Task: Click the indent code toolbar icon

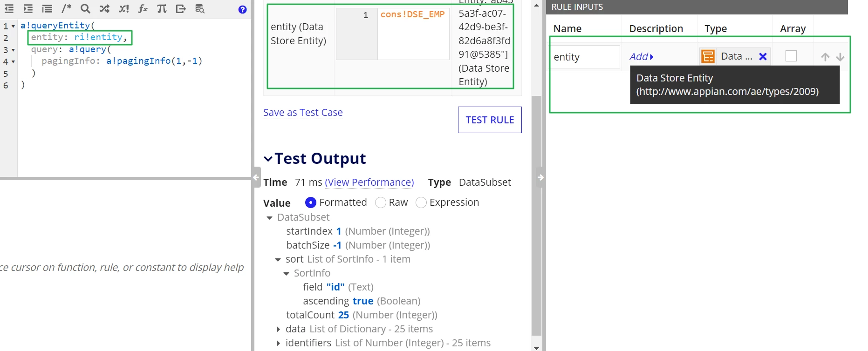Action: (x=28, y=8)
